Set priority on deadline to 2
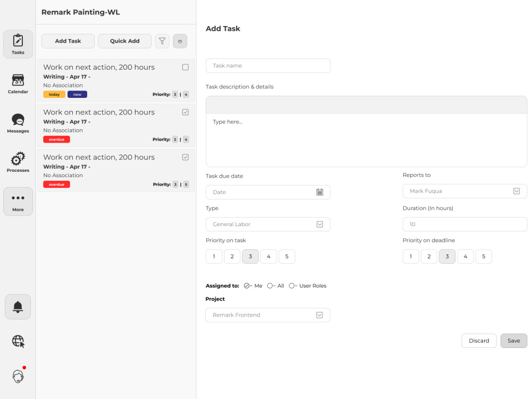 [x=429, y=256]
